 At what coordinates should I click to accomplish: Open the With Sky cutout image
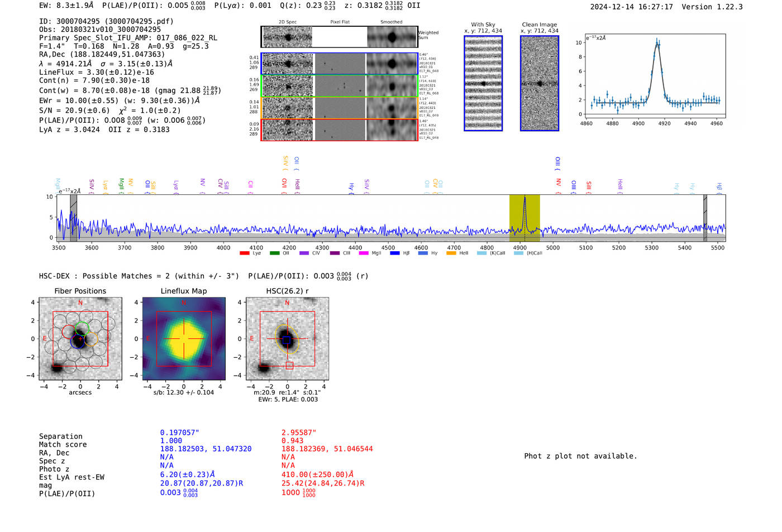tap(483, 83)
